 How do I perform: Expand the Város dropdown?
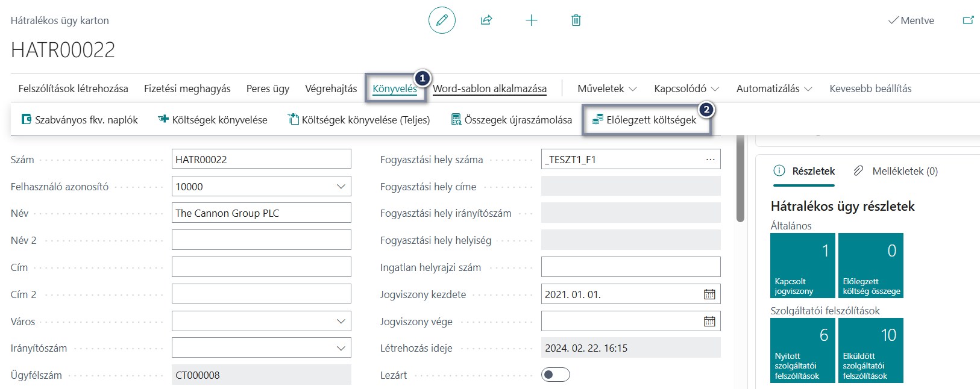coord(341,322)
